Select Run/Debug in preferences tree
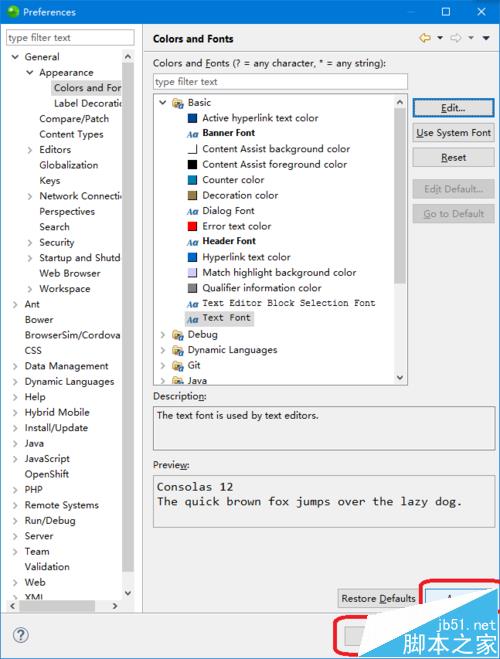The image size is (500, 659). point(50,520)
